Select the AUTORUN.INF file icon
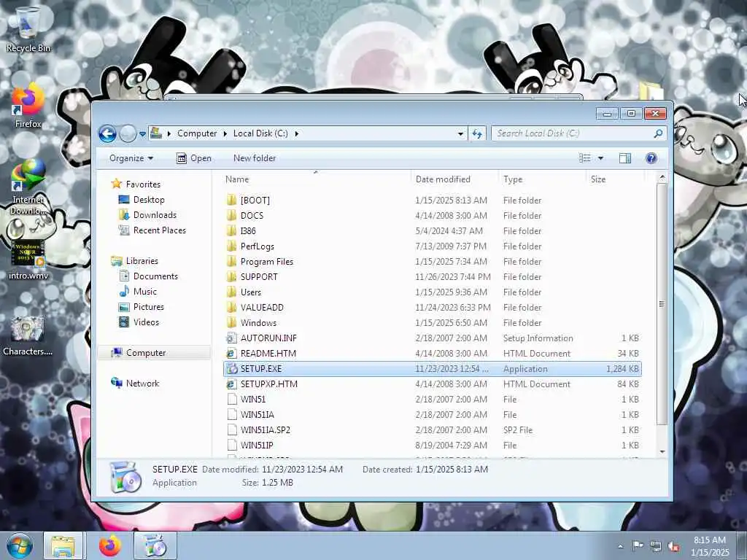Image resolution: width=747 pixels, height=560 pixels. pyautogui.click(x=231, y=338)
